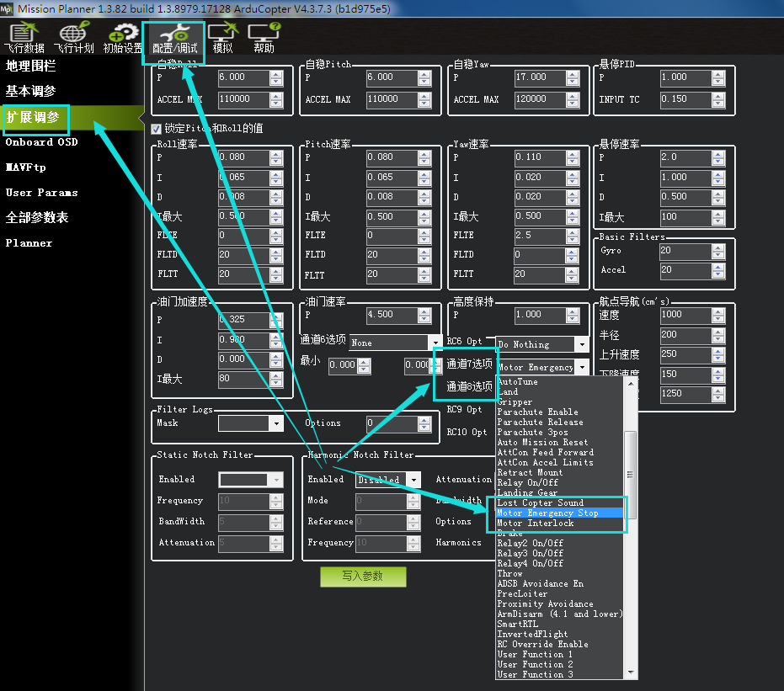The image size is (784, 691).
Task: Click the 帮助 help icon
Action: pyautogui.click(x=264, y=39)
